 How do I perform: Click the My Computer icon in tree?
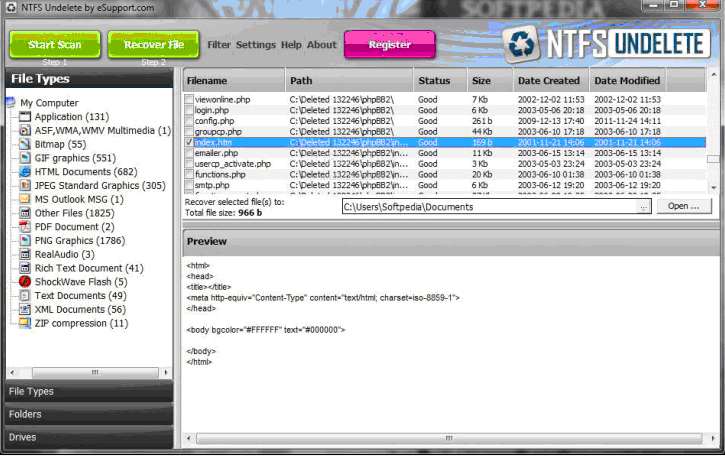[11, 102]
